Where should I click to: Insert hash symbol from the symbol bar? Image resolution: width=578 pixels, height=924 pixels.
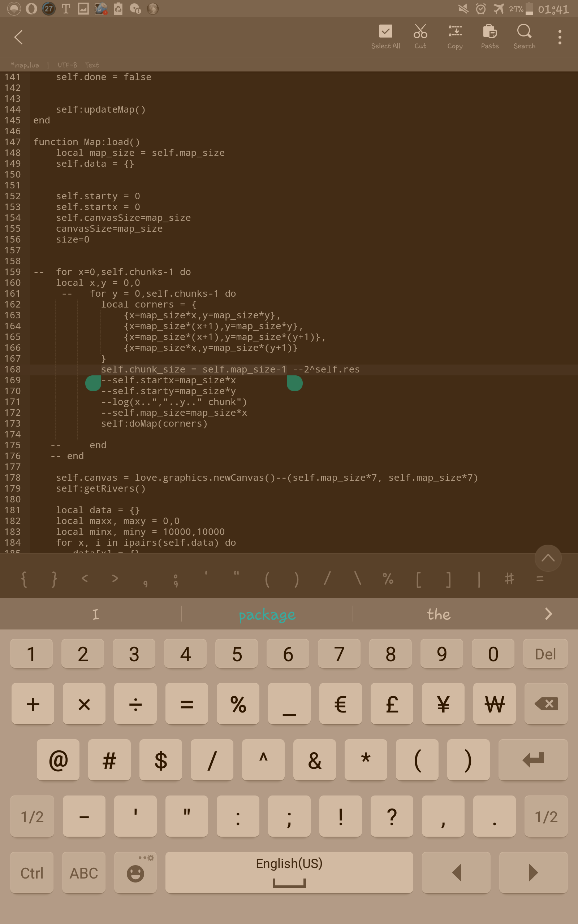tap(509, 579)
